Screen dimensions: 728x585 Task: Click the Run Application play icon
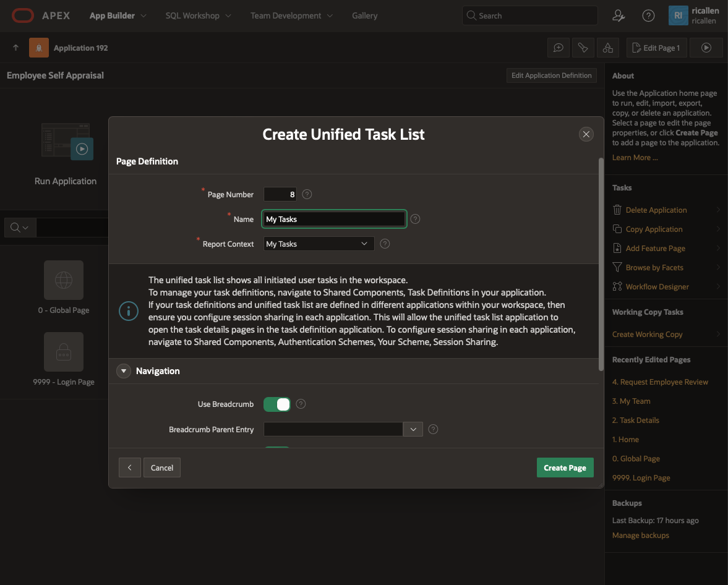(x=82, y=149)
